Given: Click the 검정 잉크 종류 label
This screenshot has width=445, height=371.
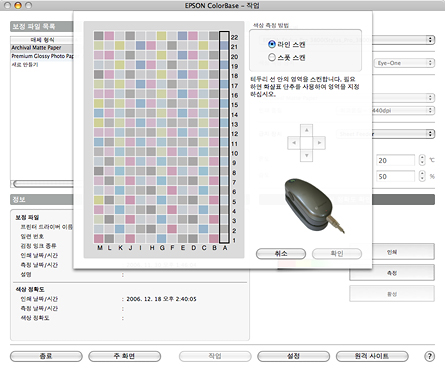Looking at the screenshot, I should pos(38,246).
